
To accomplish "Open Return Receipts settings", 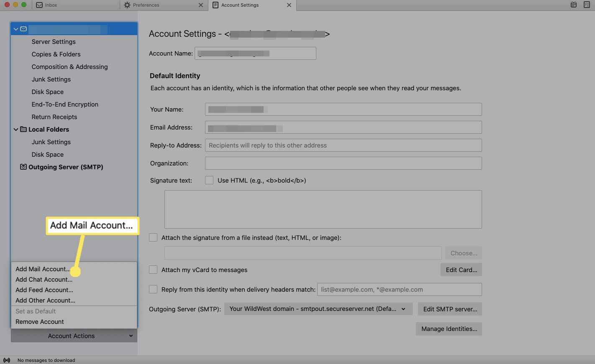I will click(x=54, y=117).
